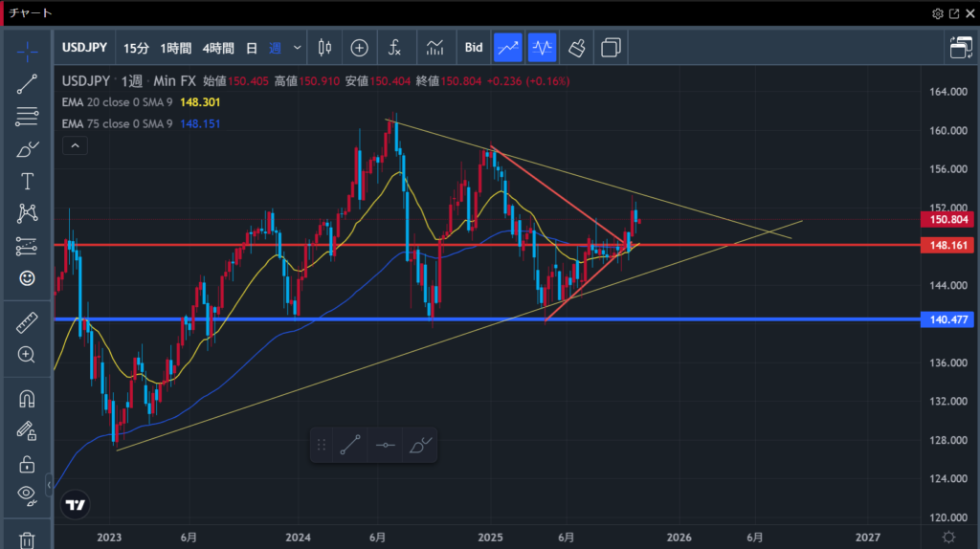
Task: Click the zoom in magnifier tool
Action: pyautogui.click(x=27, y=355)
